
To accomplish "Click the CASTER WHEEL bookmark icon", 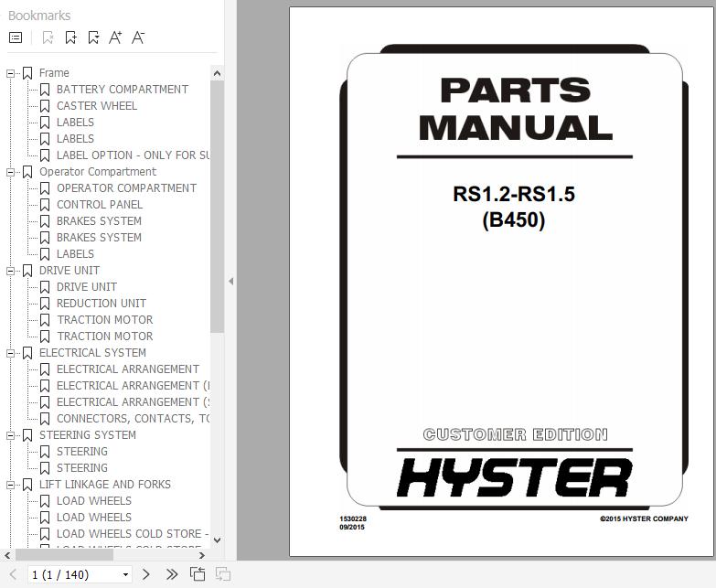I will click(x=45, y=106).
